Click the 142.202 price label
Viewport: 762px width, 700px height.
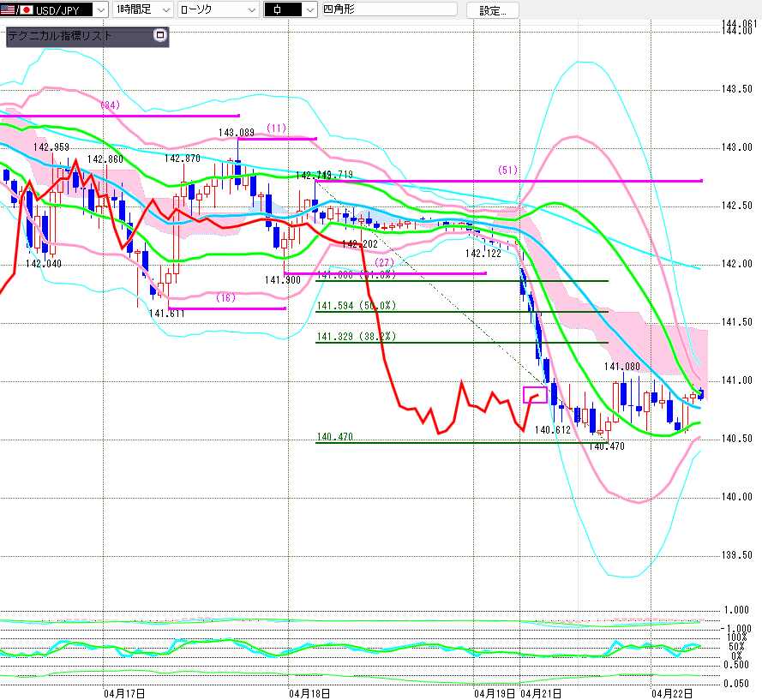(x=360, y=244)
